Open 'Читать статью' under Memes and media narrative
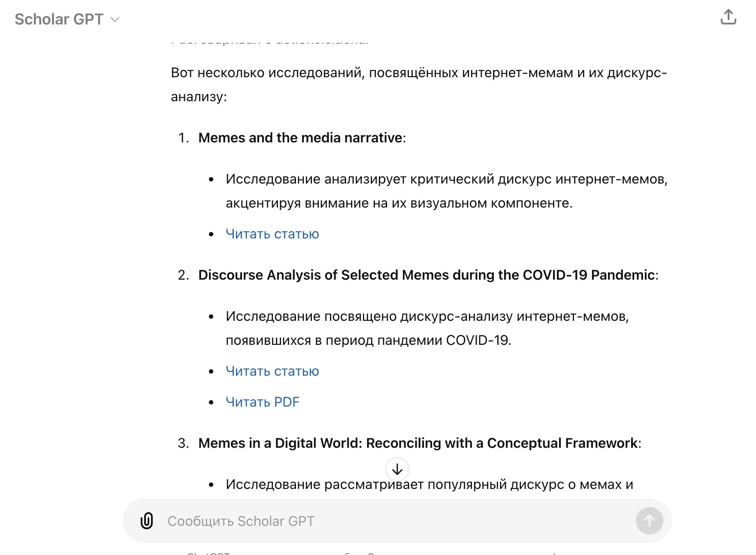This screenshot has height=555, width=756. pyautogui.click(x=272, y=234)
